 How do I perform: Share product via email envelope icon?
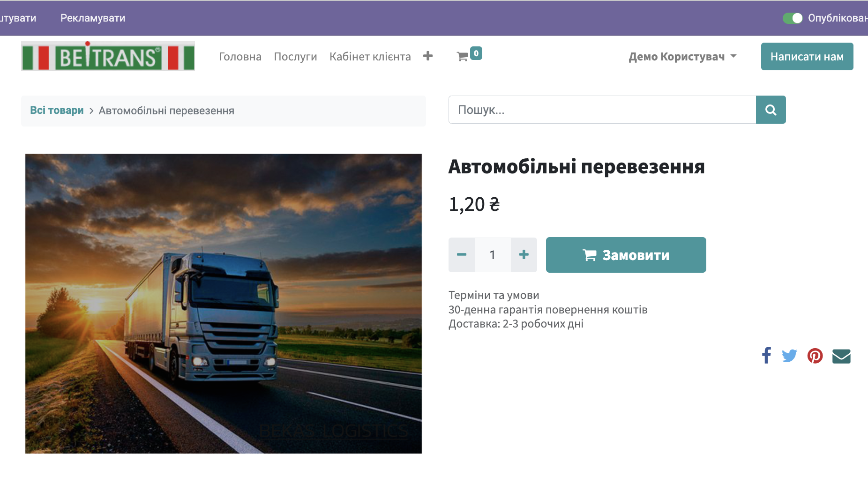[841, 356]
